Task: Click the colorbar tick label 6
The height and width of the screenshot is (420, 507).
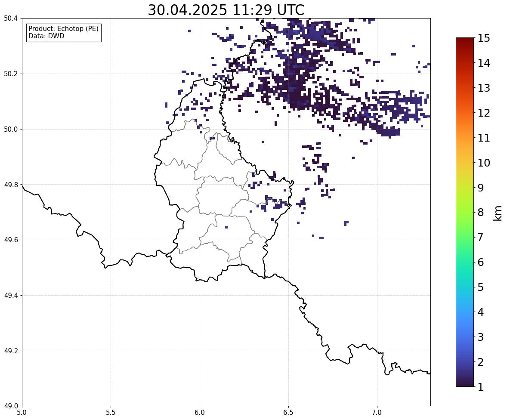Action: [x=480, y=262]
